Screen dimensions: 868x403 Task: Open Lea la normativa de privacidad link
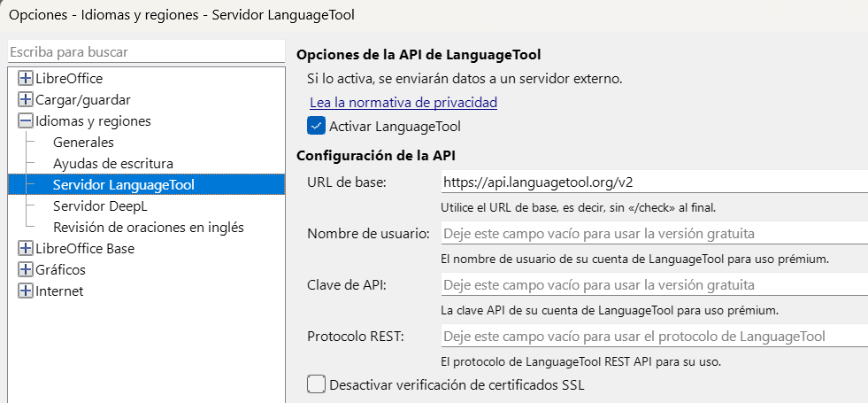pyautogui.click(x=403, y=103)
